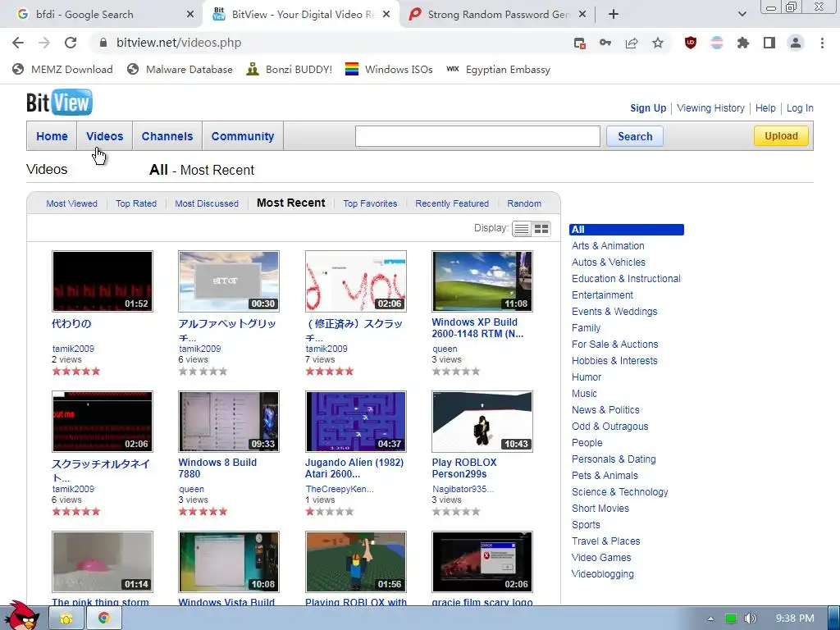
Task: Open the Videos navigation tab
Action: pyautogui.click(x=104, y=136)
